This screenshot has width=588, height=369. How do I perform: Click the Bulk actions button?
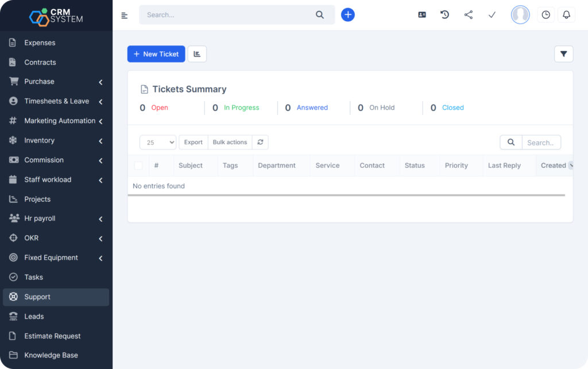coord(230,142)
